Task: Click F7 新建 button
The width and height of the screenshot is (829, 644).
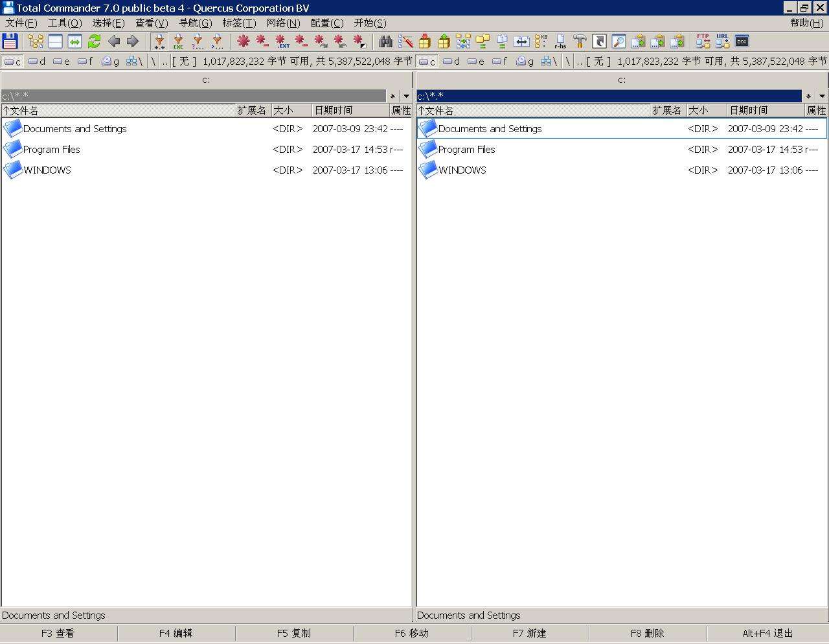Action: [x=530, y=633]
